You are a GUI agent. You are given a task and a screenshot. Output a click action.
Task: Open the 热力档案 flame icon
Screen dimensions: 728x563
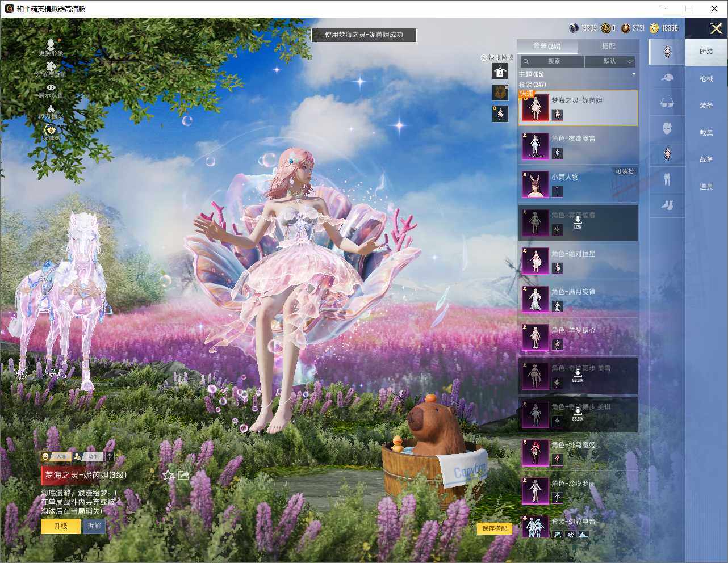[x=51, y=111]
